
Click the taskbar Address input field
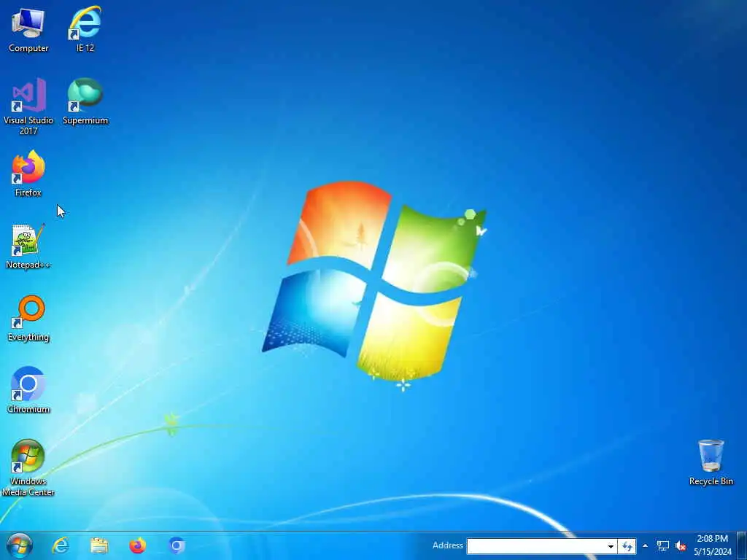click(x=535, y=546)
